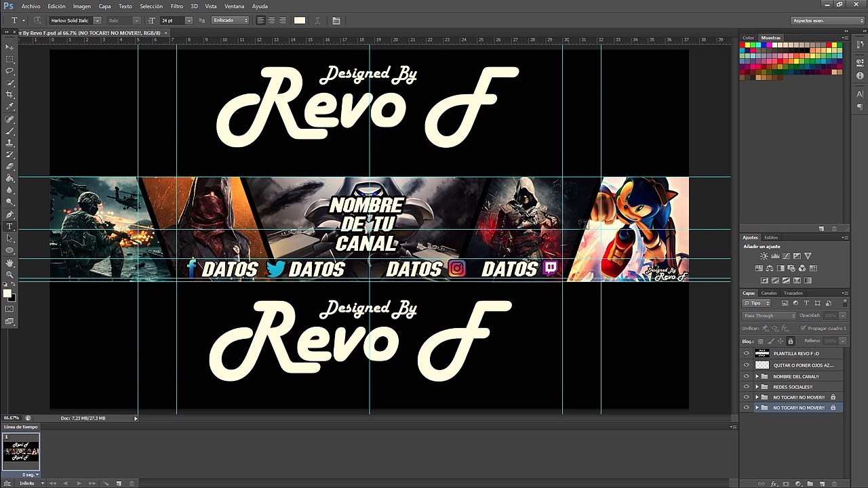The width and height of the screenshot is (868, 488).
Task: Toggle the Propagar cuadro 1 checkbox
Action: 803,328
